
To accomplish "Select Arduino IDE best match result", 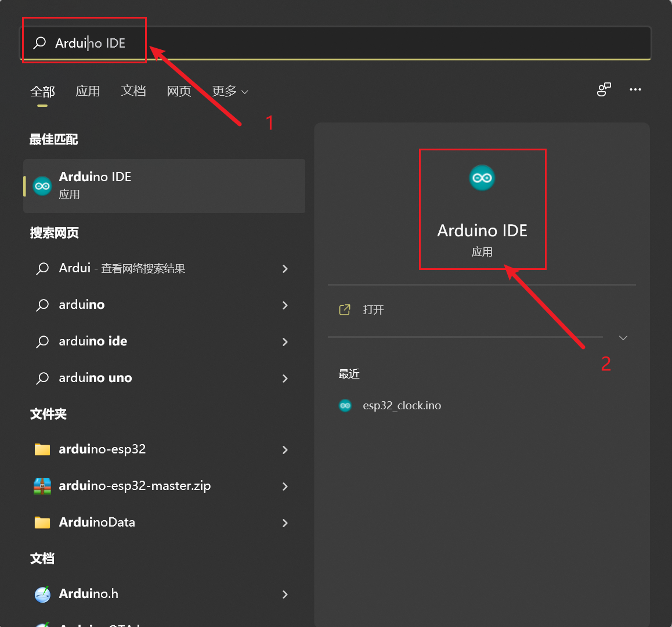I will point(164,186).
